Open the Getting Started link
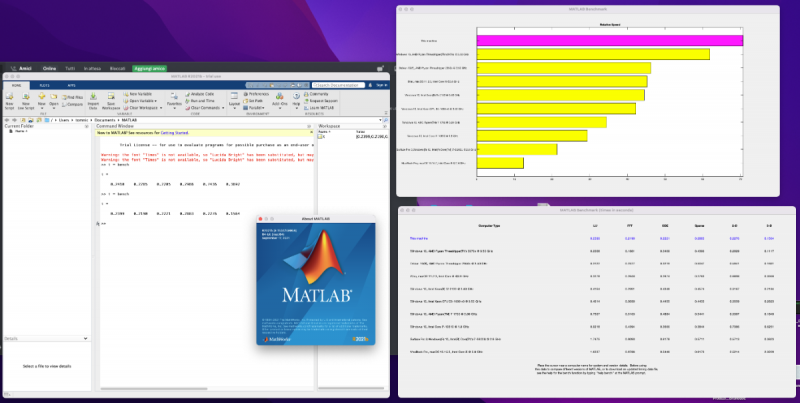 tap(174, 133)
